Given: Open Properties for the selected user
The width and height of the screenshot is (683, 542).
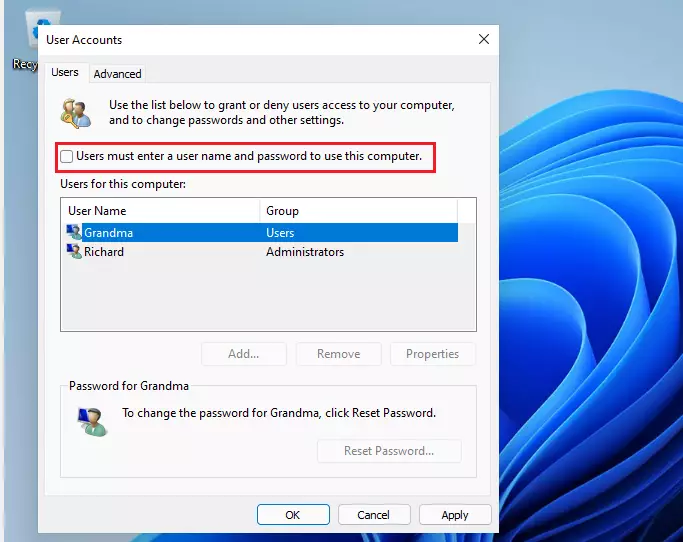Looking at the screenshot, I should pos(433,354).
